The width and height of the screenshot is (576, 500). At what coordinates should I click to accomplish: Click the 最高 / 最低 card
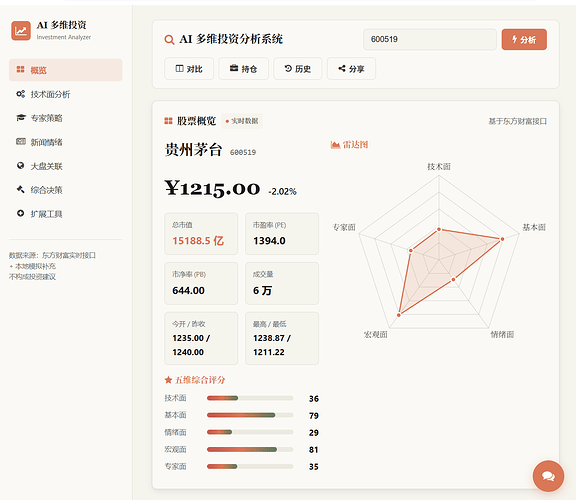click(x=282, y=338)
